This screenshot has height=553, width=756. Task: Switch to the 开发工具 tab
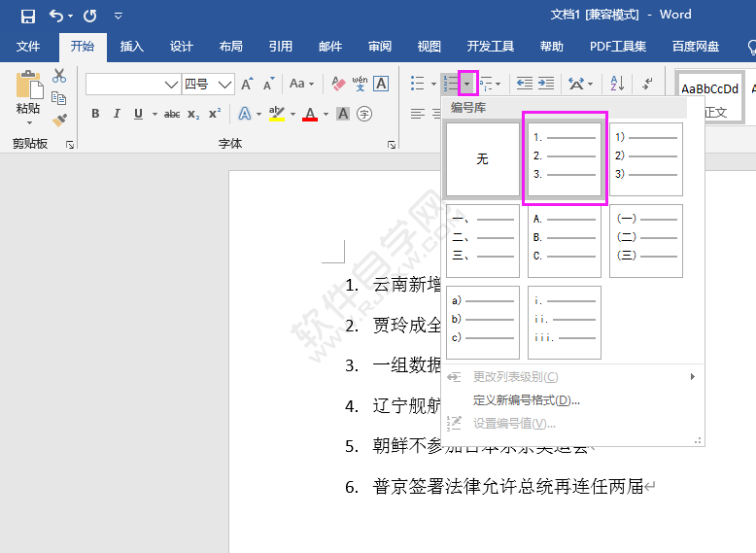coord(491,47)
